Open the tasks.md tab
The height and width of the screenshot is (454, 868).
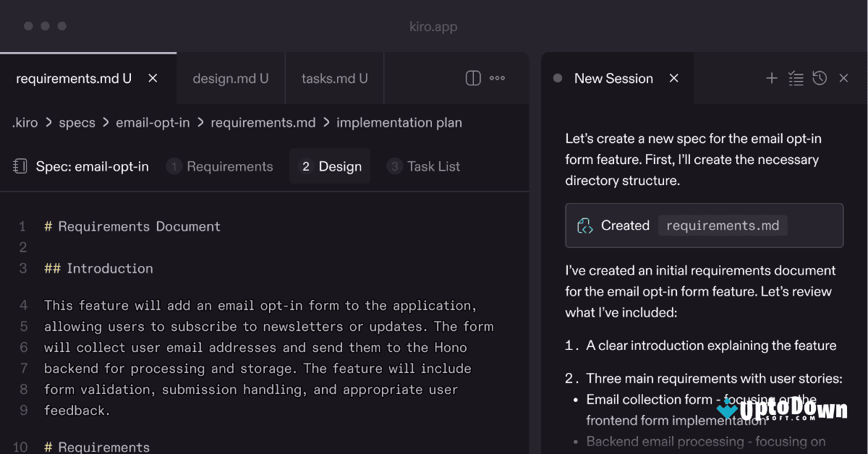pos(334,77)
